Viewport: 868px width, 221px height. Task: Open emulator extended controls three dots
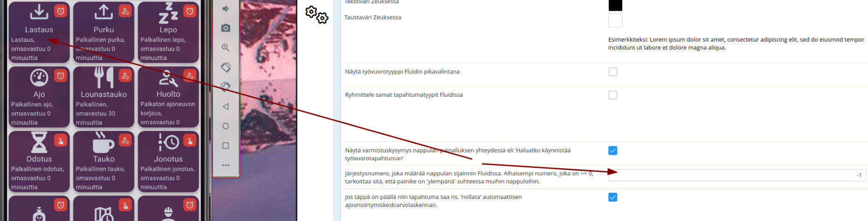pos(226,165)
